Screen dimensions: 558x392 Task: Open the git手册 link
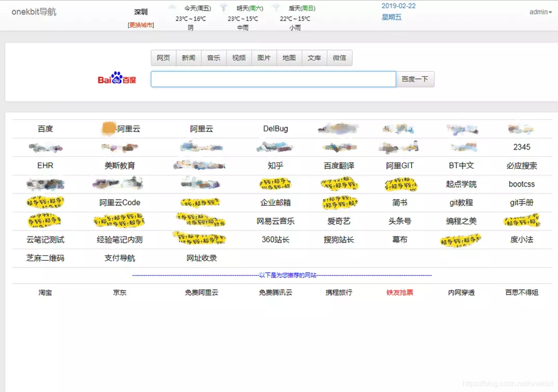(522, 202)
